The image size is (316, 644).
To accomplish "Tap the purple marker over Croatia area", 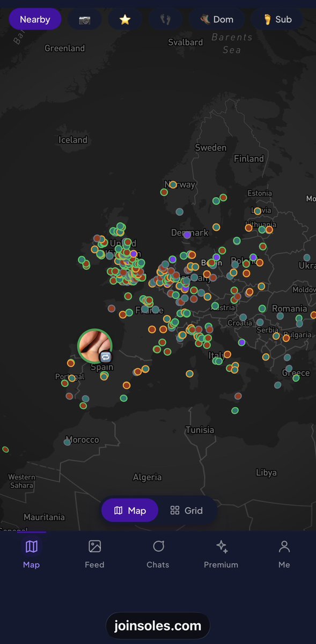I will coord(242,342).
